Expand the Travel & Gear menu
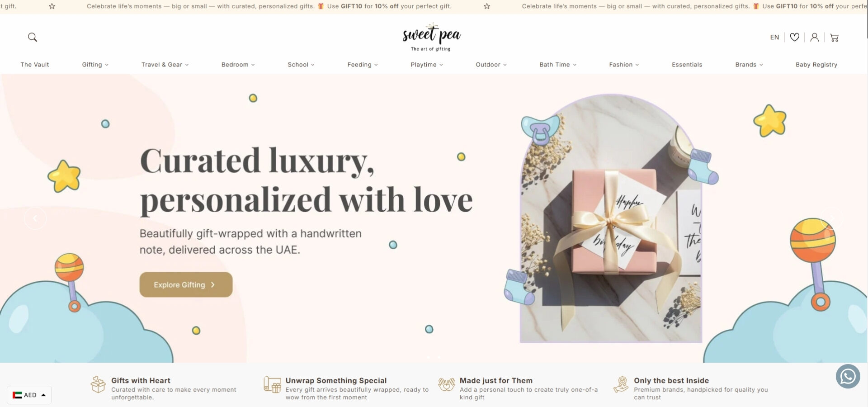 165,65
